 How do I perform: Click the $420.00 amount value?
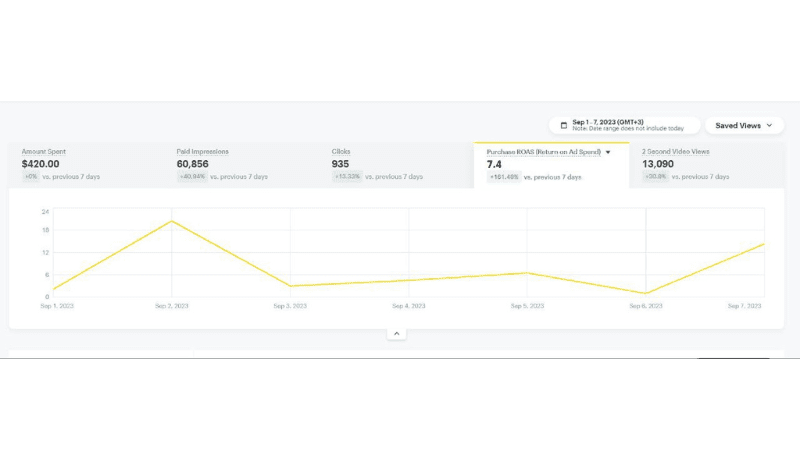pyautogui.click(x=41, y=164)
